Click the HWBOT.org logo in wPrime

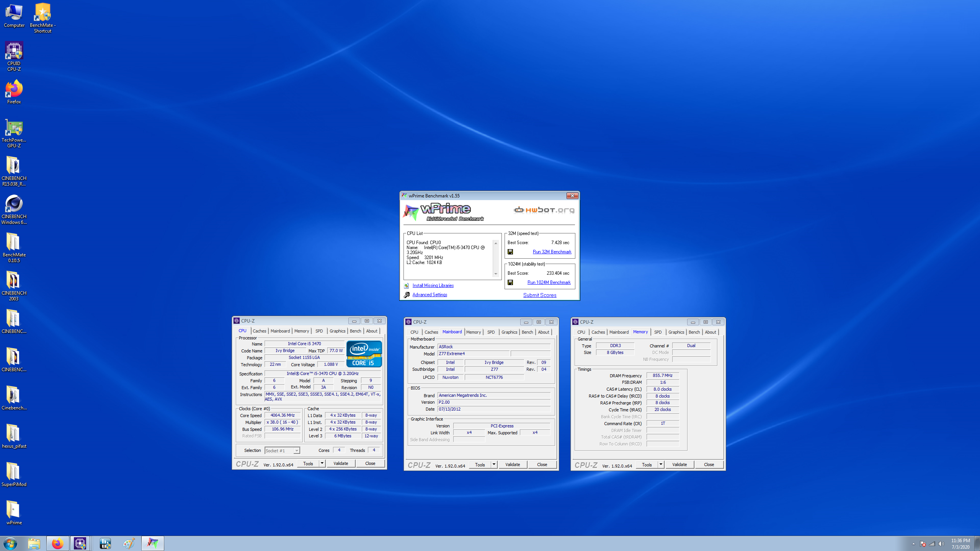(544, 210)
